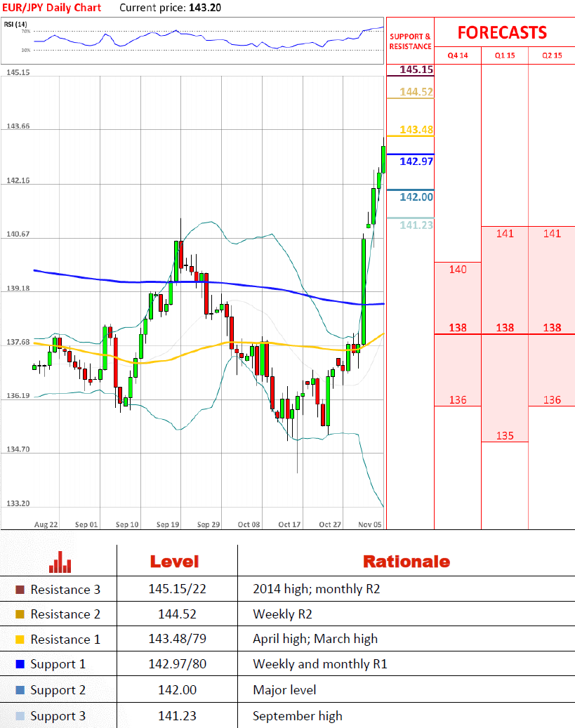Viewport: 575px width, 728px height.
Task: Click the Rationale column header
Action: click(x=407, y=562)
